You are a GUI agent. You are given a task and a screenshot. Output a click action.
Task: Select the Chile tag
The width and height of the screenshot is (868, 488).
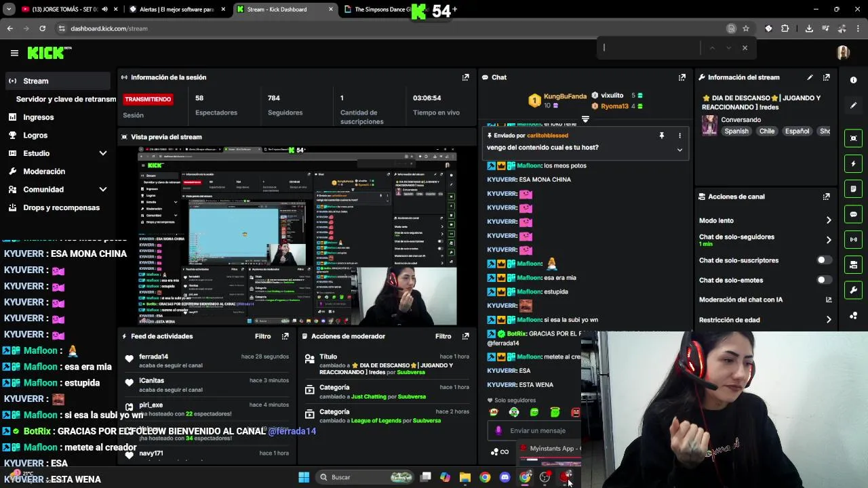pyautogui.click(x=767, y=131)
